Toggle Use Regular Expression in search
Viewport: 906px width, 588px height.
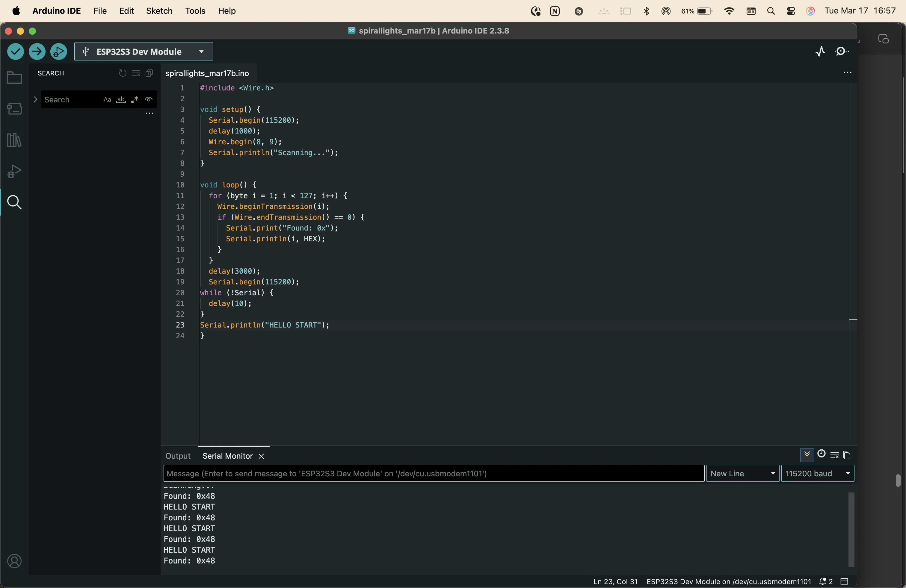click(135, 100)
